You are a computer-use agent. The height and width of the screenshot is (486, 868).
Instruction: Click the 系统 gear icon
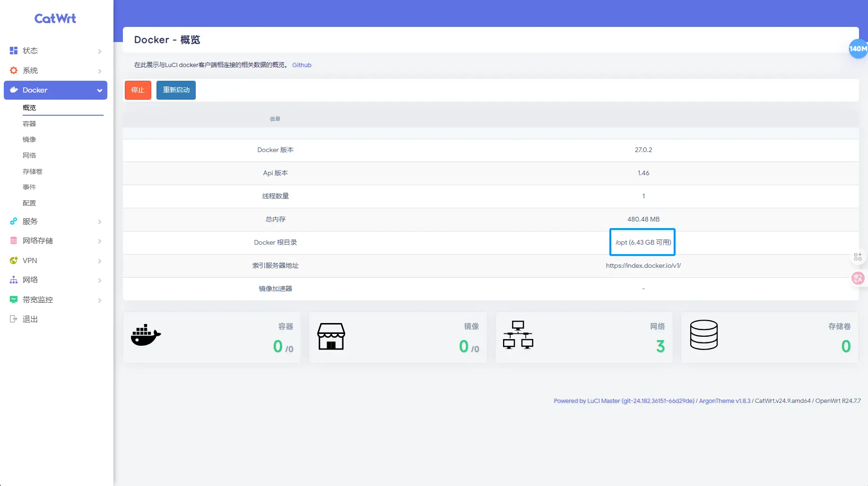pyautogui.click(x=14, y=70)
